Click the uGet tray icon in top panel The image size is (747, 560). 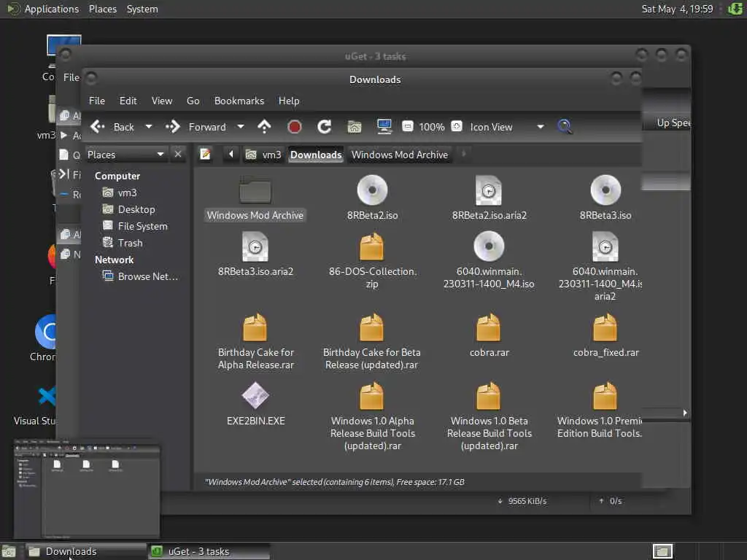[735, 9]
